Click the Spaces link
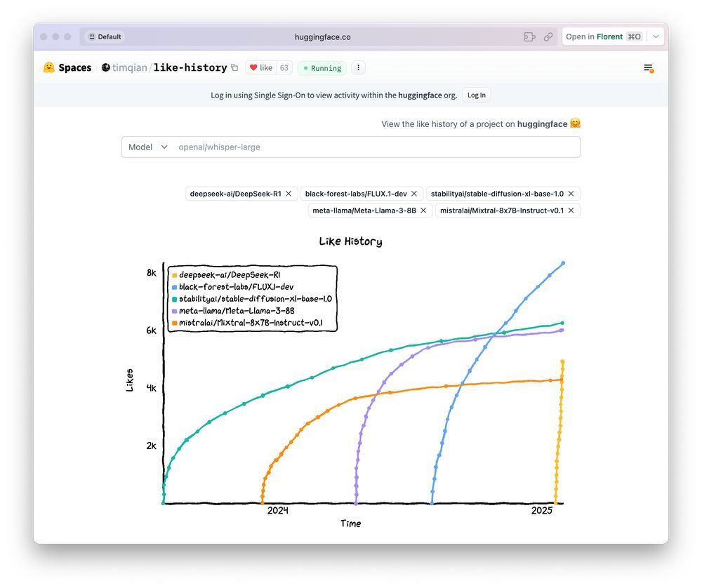The width and height of the screenshot is (702, 588). (75, 67)
